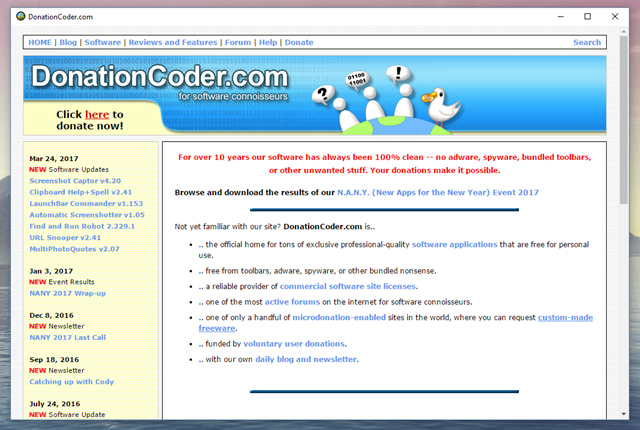Image resolution: width=640 pixels, height=430 pixels.
Task: Open URL Snooper v2.41 link
Action: coord(65,238)
